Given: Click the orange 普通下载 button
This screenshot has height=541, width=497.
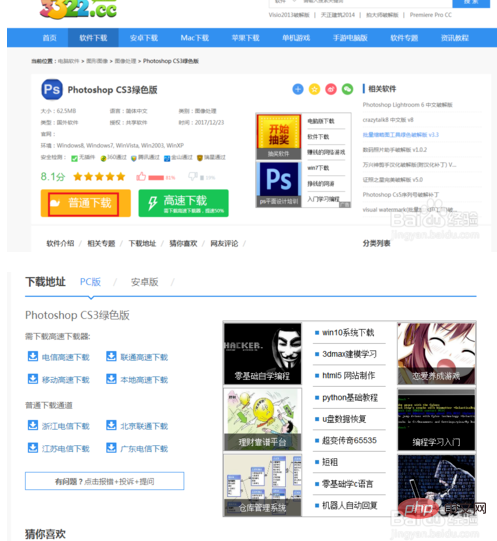Looking at the screenshot, I should (86, 203).
